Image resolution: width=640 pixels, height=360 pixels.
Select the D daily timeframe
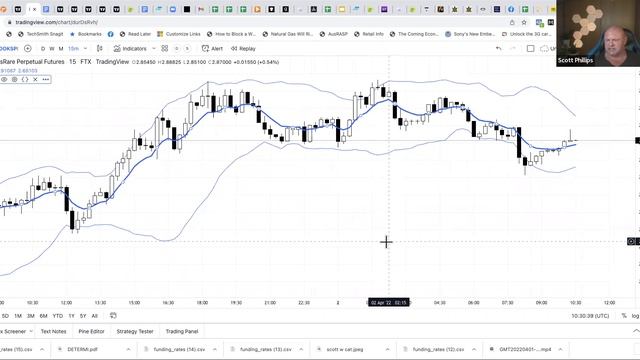click(43, 49)
